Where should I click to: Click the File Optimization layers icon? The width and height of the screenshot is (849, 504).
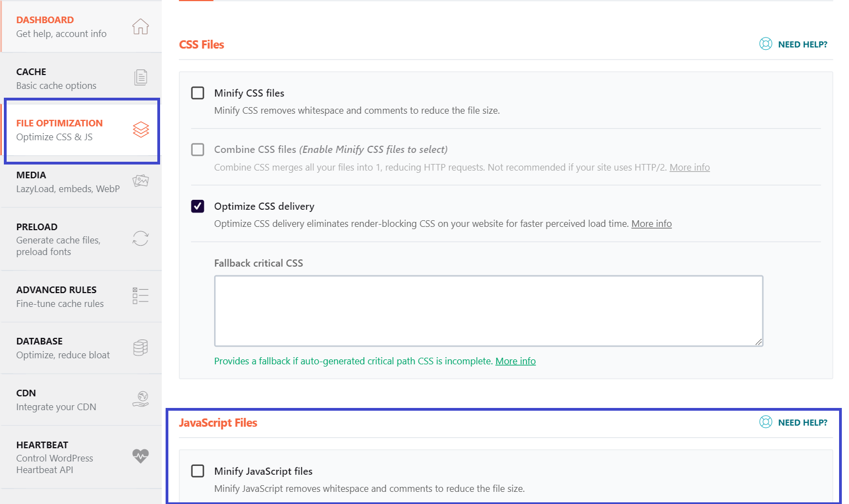pos(141,130)
